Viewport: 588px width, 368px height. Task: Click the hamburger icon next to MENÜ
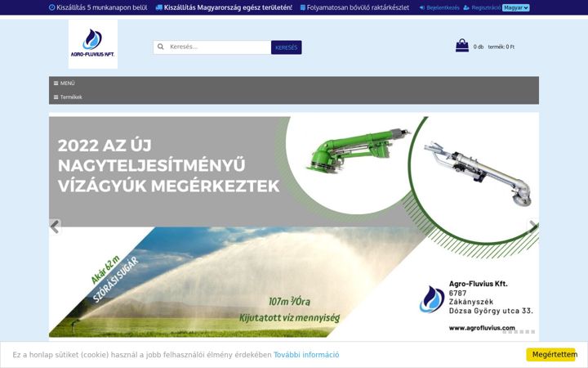(x=56, y=83)
